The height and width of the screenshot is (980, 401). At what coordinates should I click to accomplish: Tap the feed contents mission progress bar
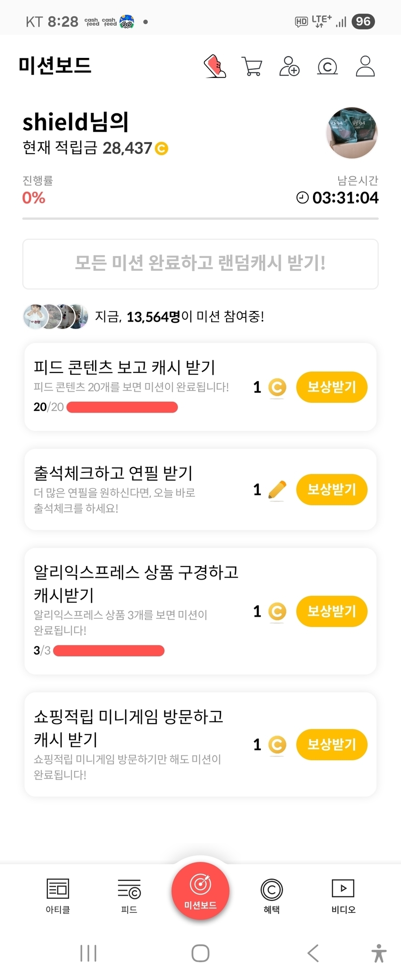(x=122, y=407)
